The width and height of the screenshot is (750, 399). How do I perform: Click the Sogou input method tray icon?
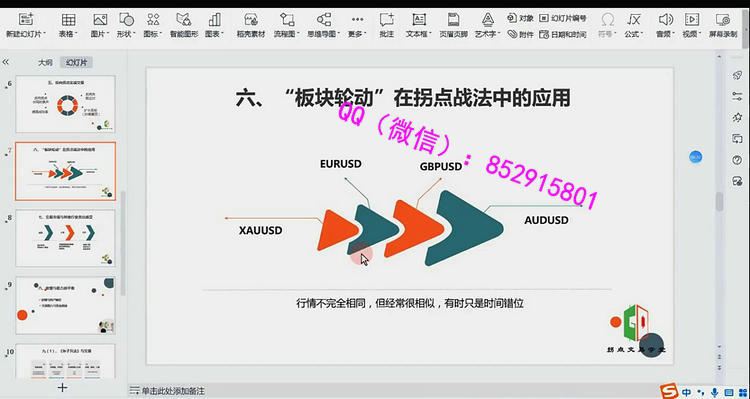coord(669,391)
